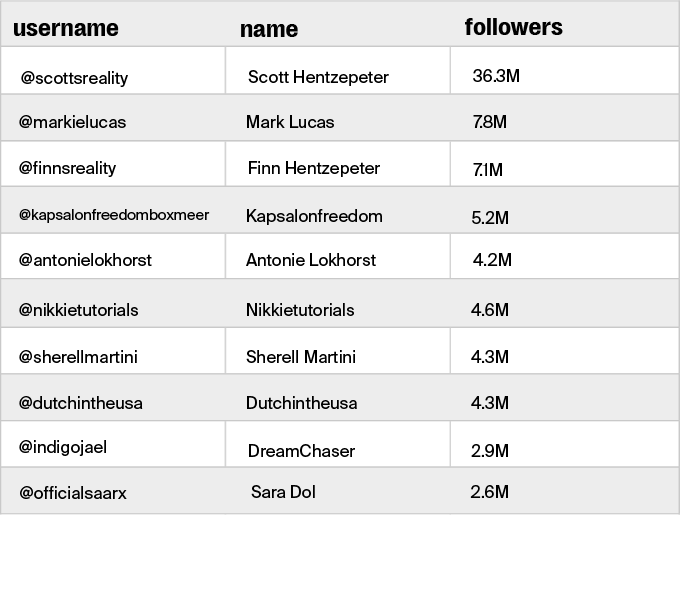Select the @markielucas username
This screenshot has height=590, width=680.
pos(72,122)
